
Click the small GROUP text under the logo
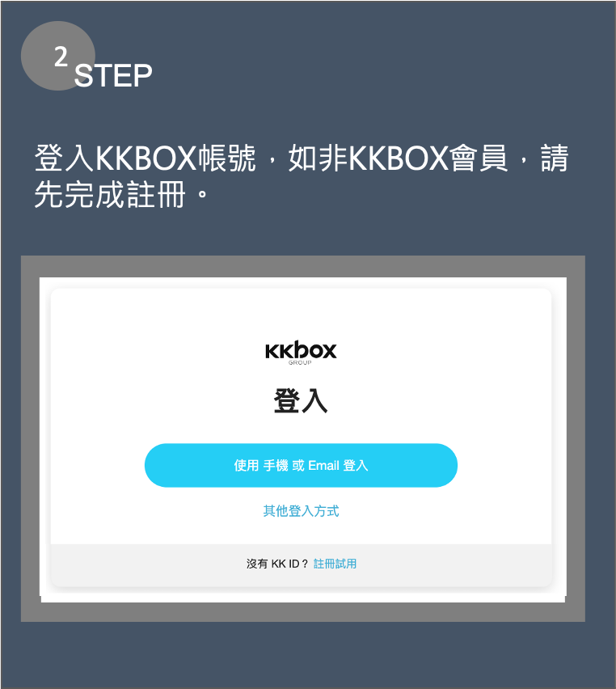(300, 362)
